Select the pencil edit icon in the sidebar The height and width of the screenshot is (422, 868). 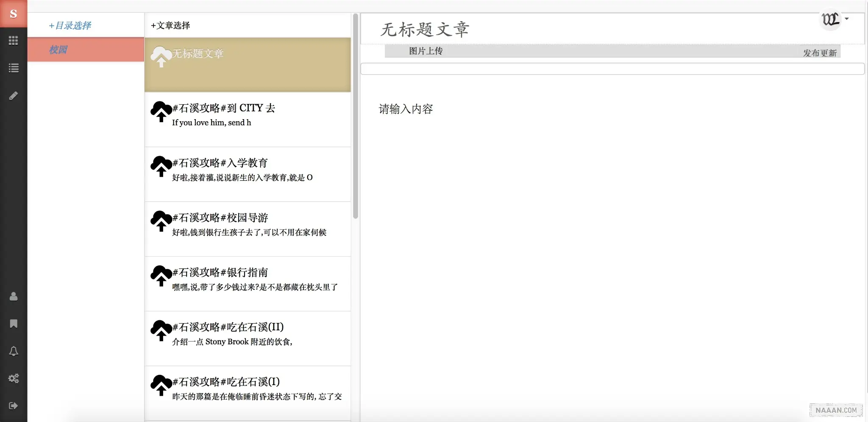tap(14, 96)
